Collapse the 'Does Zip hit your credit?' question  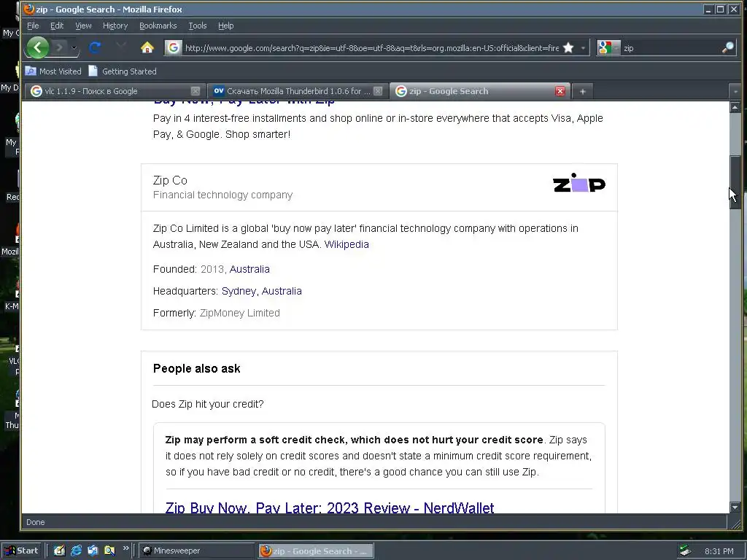point(207,404)
